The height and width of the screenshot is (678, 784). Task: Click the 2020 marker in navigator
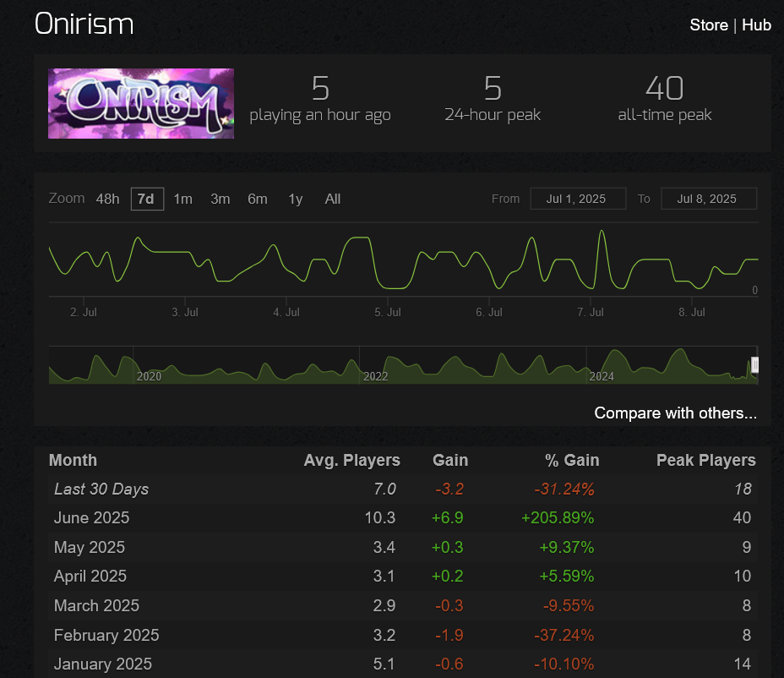click(149, 376)
